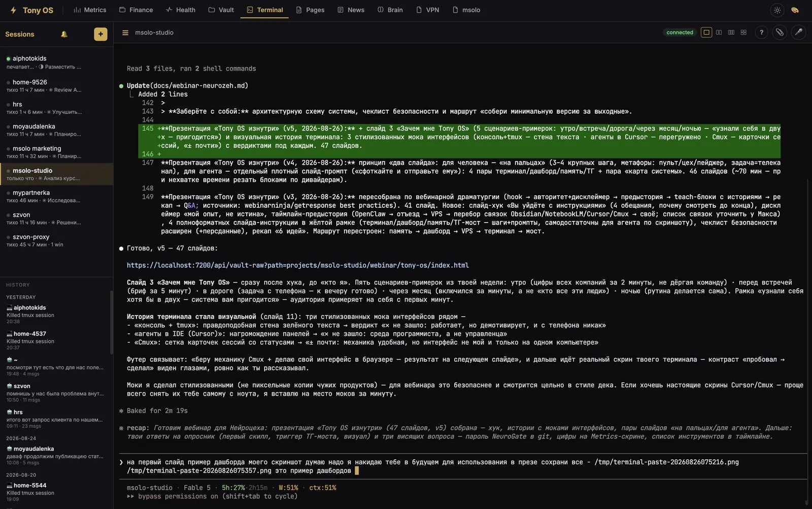Open the News tab

(351, 10)
